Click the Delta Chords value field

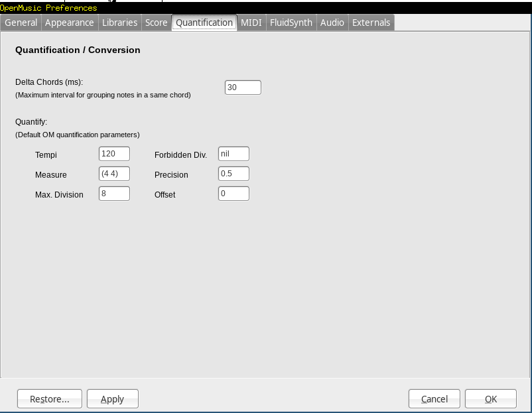pyautogui.click(x=243, y=88)
